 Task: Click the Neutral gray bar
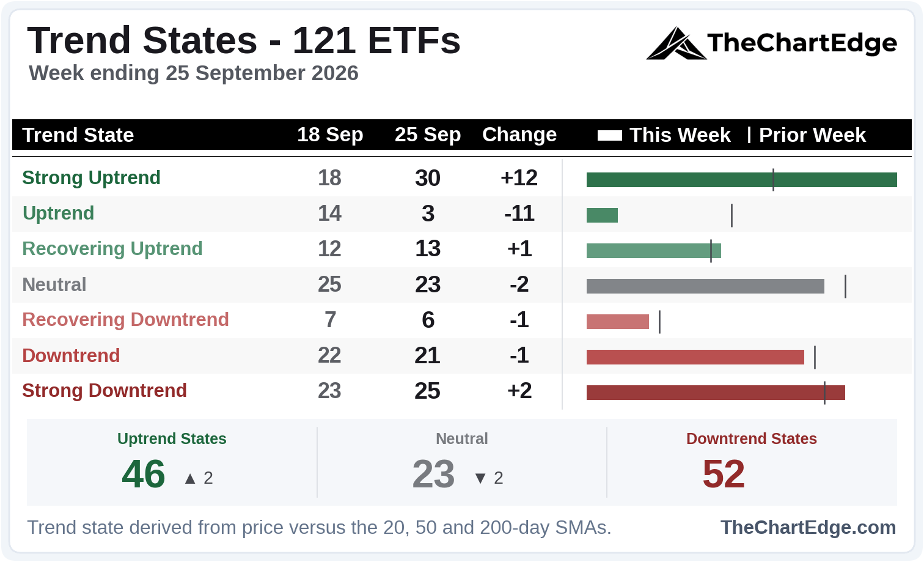(705, 286)
